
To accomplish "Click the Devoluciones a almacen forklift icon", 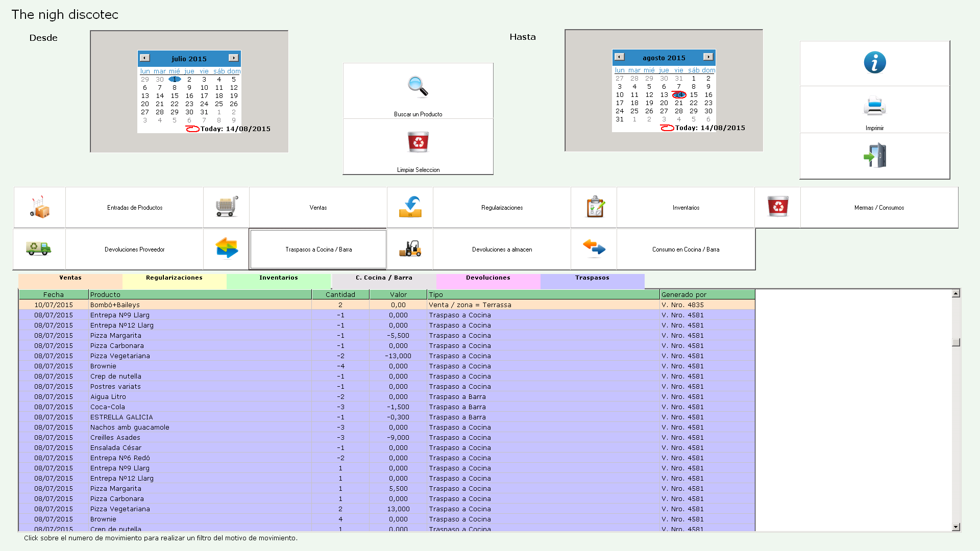I will pyautogui.click(x=410, y=249).
